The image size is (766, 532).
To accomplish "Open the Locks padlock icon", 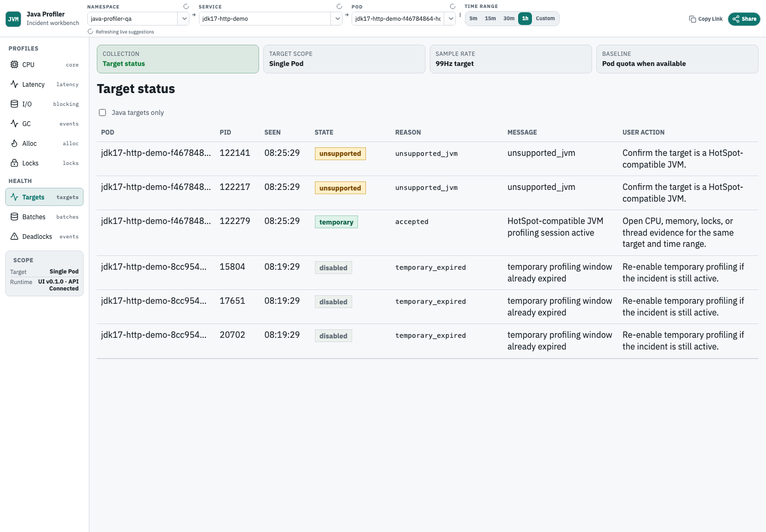I will 14,163.
